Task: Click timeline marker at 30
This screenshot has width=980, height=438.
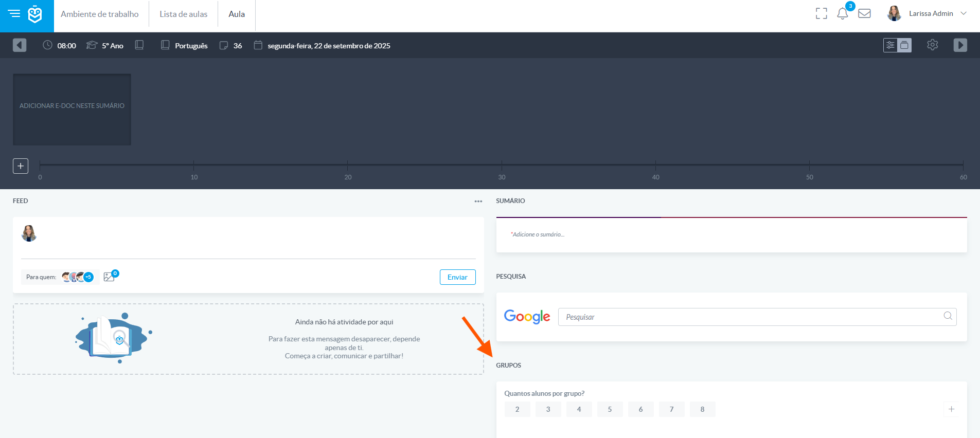Action: click(x=502, y=166)
